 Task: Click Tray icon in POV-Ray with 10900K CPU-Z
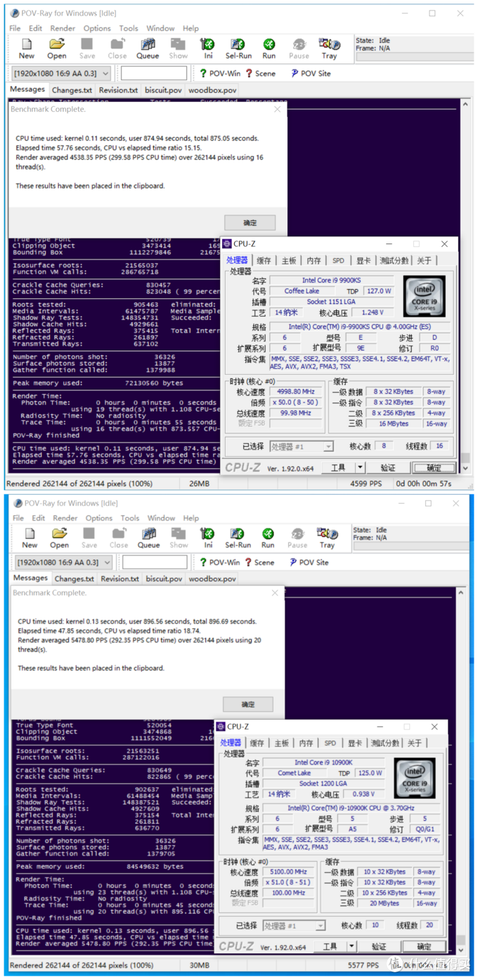tap(328, 538)
